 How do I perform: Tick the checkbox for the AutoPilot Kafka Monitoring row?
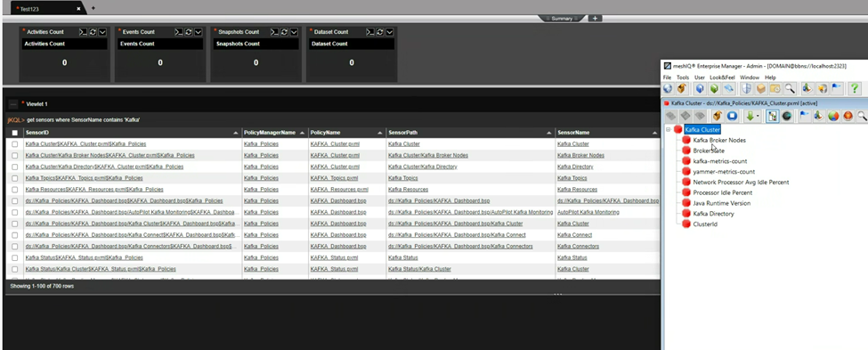(x=15, y=212)
